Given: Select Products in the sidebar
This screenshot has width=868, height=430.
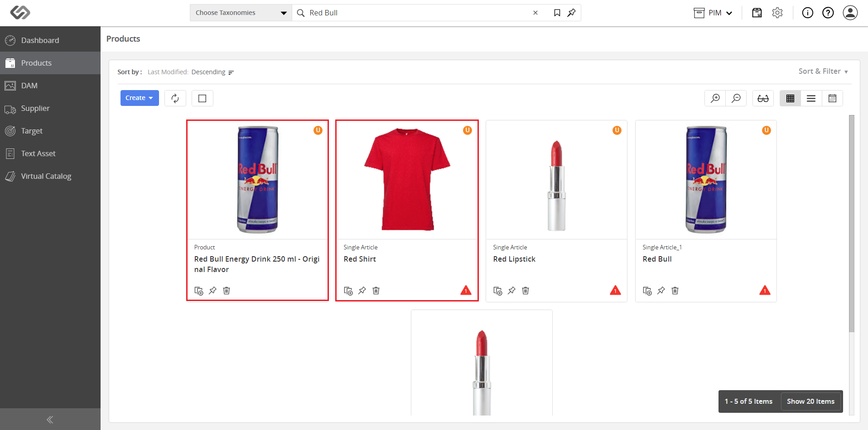Looking at the screenshot, I should pyautogui.click(x=50, y=63).
